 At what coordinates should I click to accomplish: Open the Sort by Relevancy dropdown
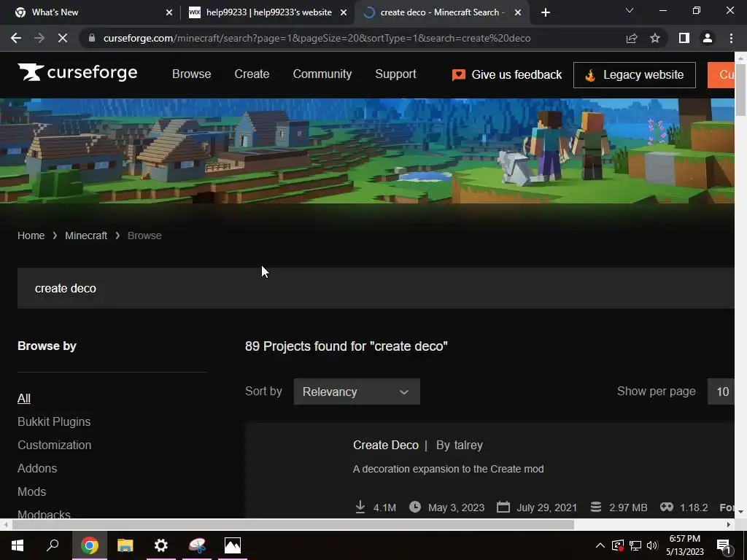(x=357, y=392)
